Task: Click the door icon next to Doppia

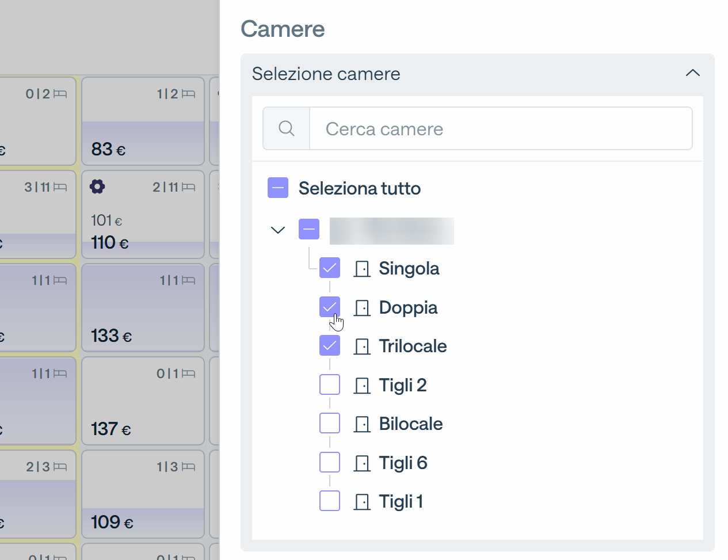Action: point(362,308)
